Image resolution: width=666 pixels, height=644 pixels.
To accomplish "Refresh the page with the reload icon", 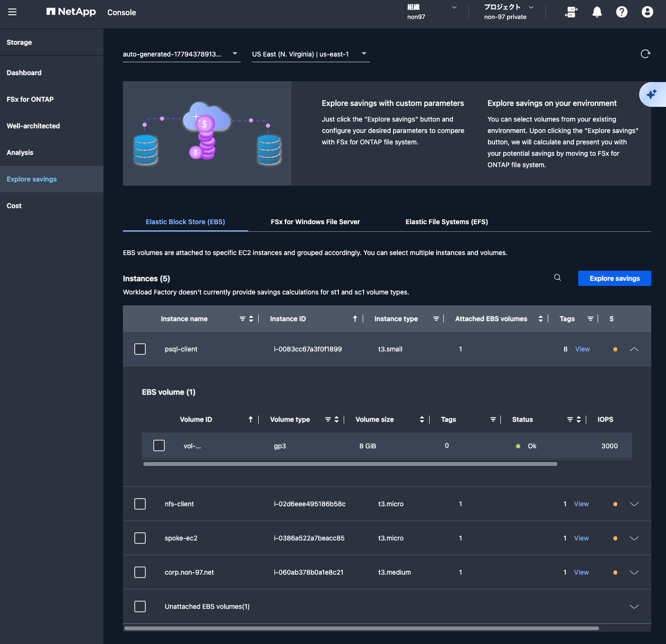I will point(645,54).
